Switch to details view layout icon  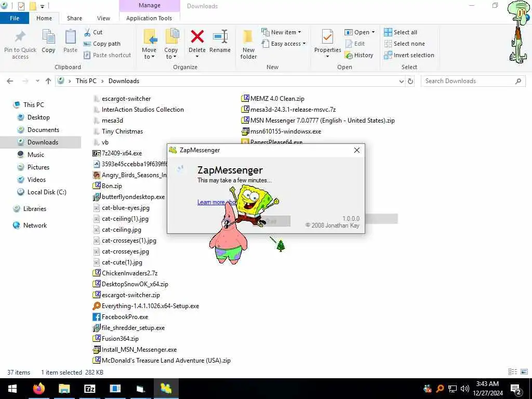(512, 372)
